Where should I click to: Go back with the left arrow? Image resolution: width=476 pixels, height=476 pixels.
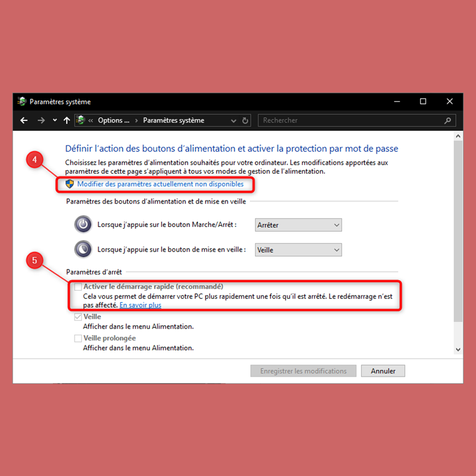click(24, 120)
